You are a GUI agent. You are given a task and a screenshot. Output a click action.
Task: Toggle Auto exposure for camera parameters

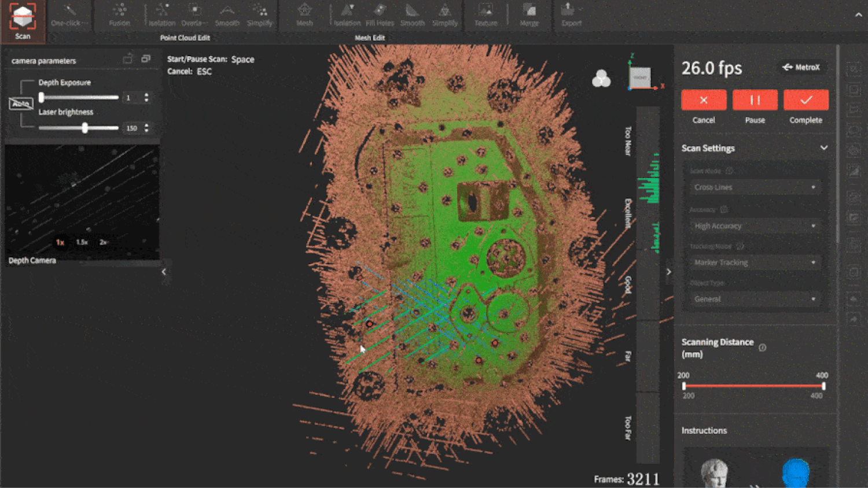tap(21, 103)
